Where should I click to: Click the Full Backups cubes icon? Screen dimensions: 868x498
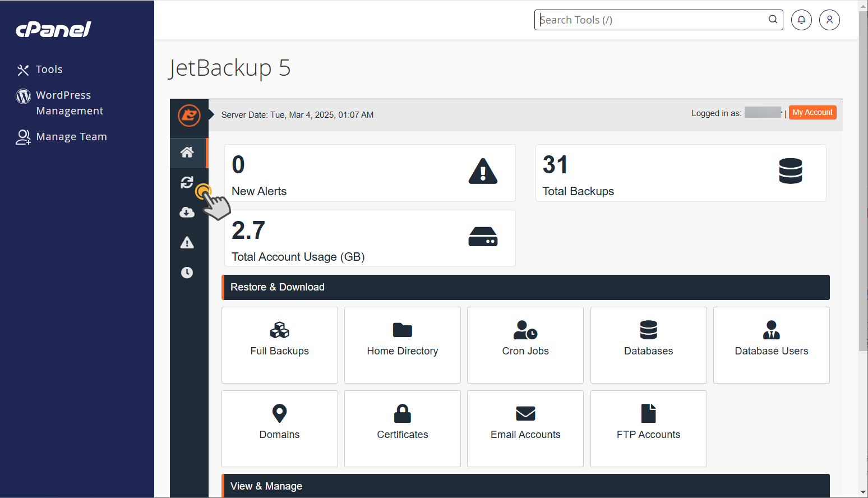pos(280,330)
